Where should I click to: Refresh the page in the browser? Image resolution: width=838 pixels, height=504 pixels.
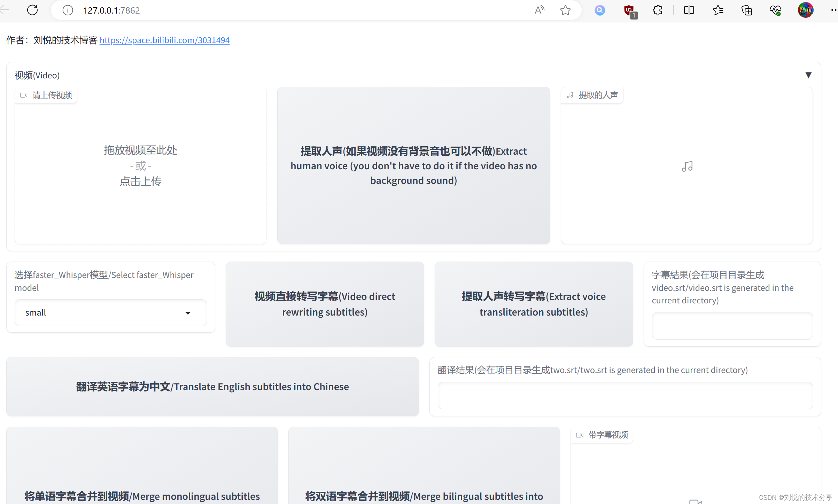[32, 10]
